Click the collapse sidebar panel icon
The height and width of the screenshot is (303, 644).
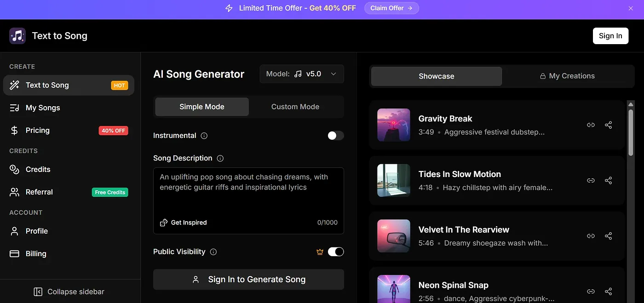coord(38,292)
